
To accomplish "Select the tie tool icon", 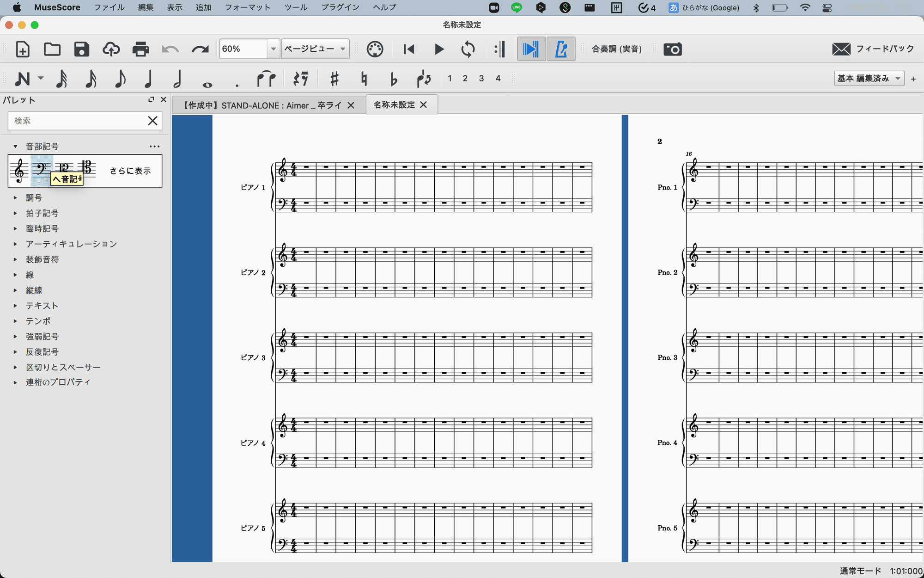I will tap(266, 79).
